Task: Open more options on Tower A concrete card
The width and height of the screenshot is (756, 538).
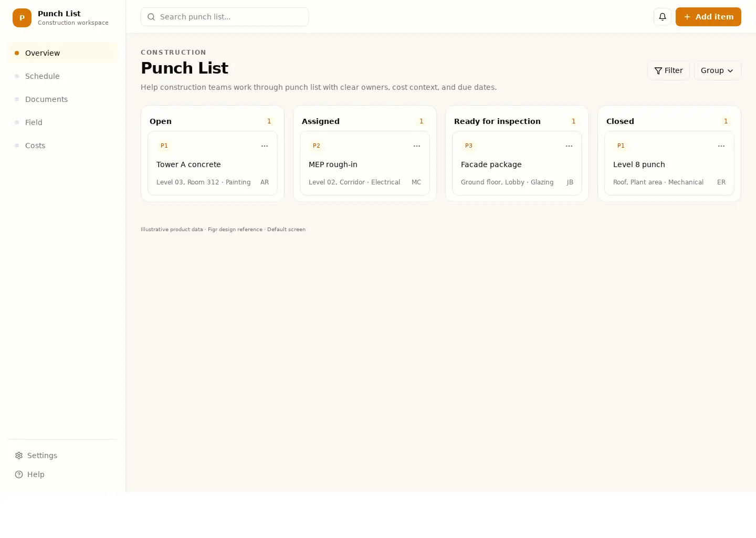Action: pos(265,146)
